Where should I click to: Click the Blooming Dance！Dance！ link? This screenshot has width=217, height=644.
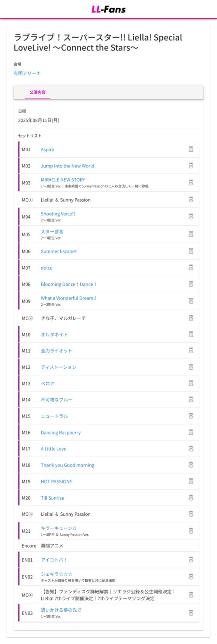click(x=69, y=284)
